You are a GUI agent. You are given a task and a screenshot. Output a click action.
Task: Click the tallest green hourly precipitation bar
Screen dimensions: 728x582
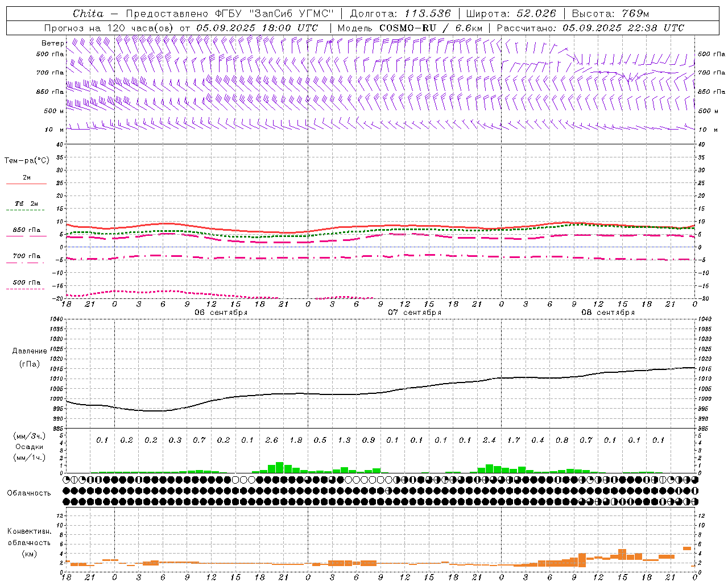coord(280,468)
